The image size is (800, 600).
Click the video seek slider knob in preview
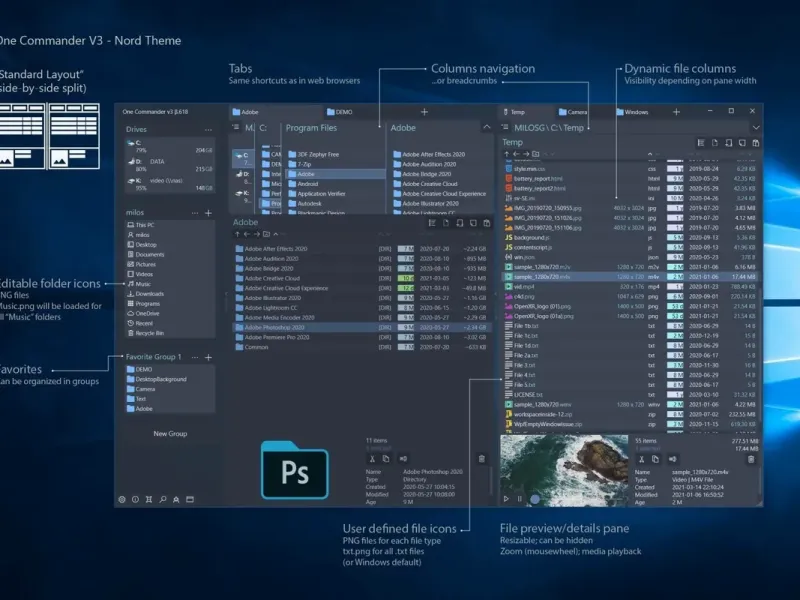point(535,499)
